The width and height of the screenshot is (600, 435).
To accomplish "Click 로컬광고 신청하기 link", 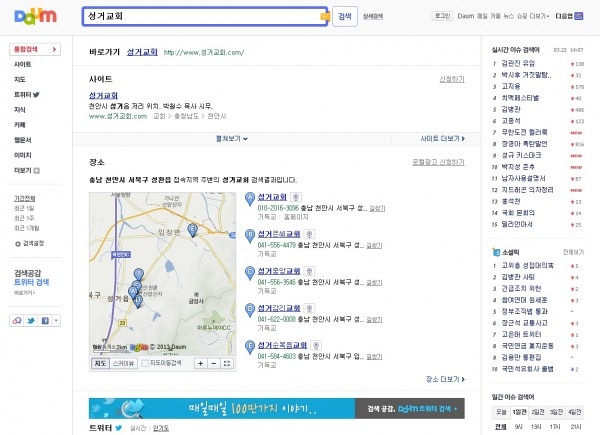I will [x=438, y=162].
